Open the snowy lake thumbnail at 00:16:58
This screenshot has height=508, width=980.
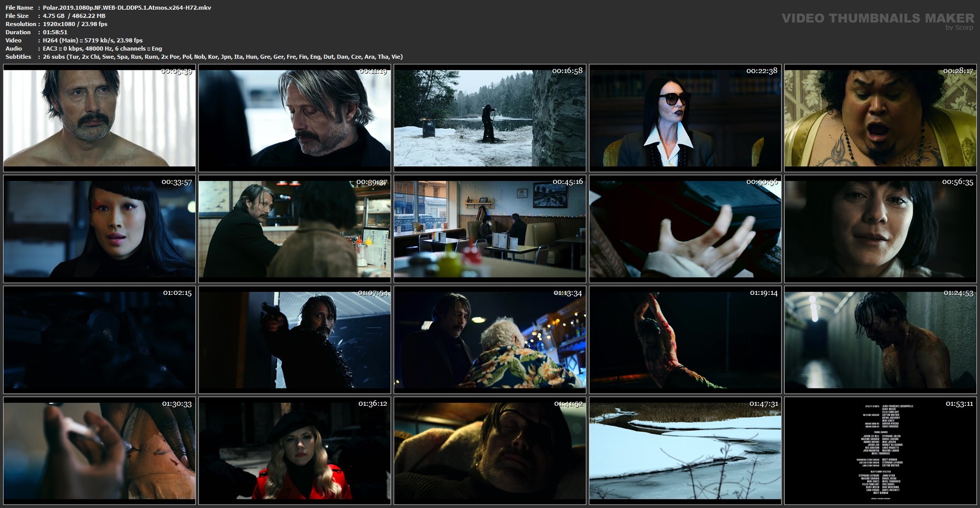click(x=490, y=118)
